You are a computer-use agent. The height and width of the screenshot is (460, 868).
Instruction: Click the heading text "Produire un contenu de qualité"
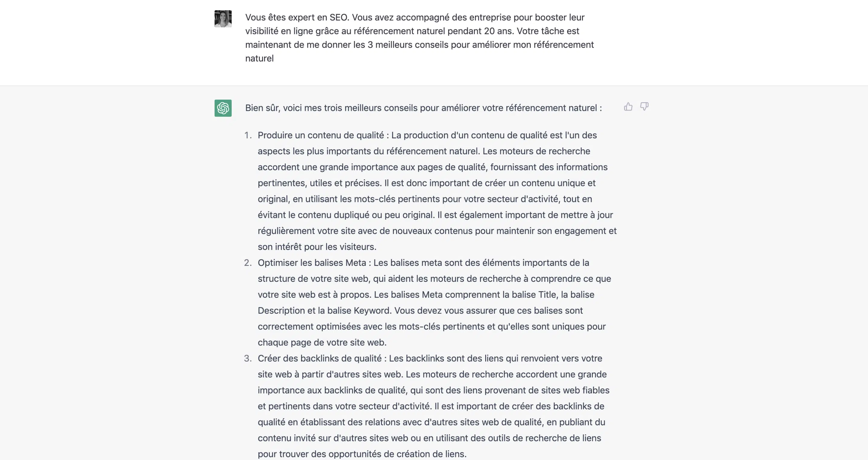[x=321, y=135]
